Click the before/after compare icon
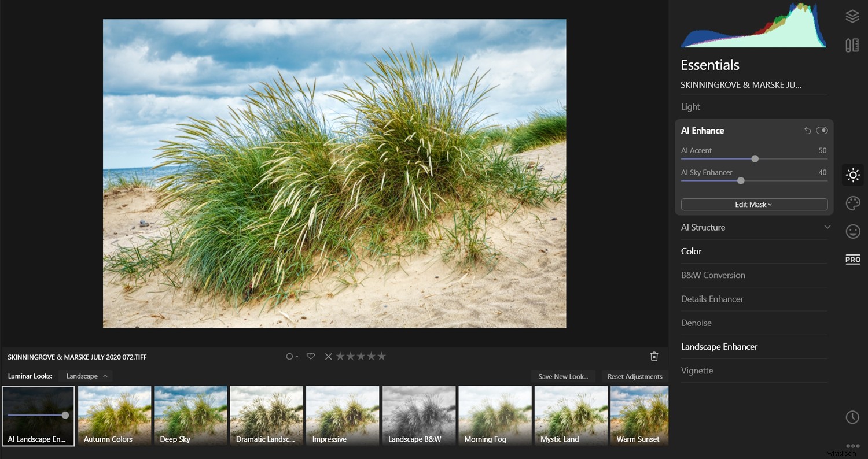Image resolution: width=868 pixels, height=459 pixels. [x=852, y=45]
